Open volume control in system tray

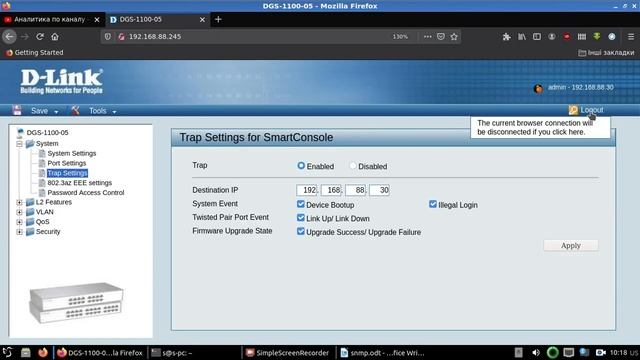coord(536,352)
